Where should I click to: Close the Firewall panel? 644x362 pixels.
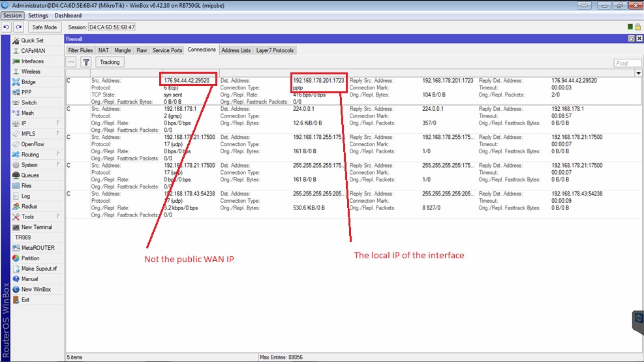pos(639,38)
